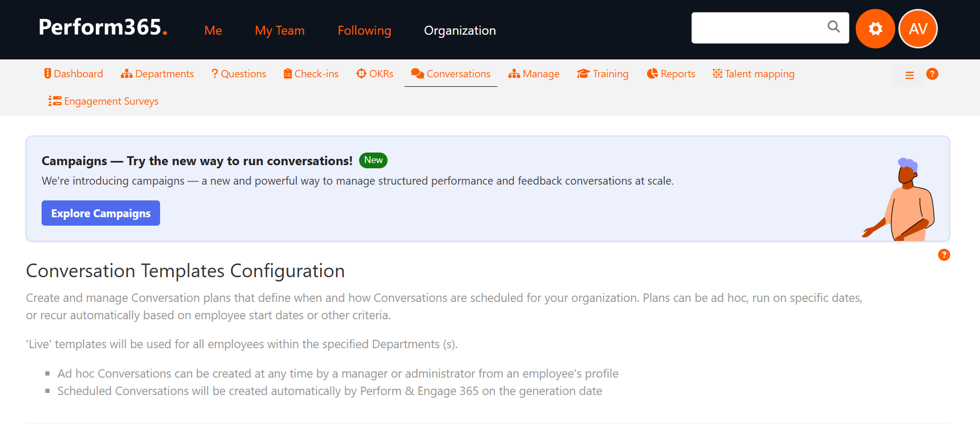
Task: Open the AV user avatar menu
Action: pos(918,29)
